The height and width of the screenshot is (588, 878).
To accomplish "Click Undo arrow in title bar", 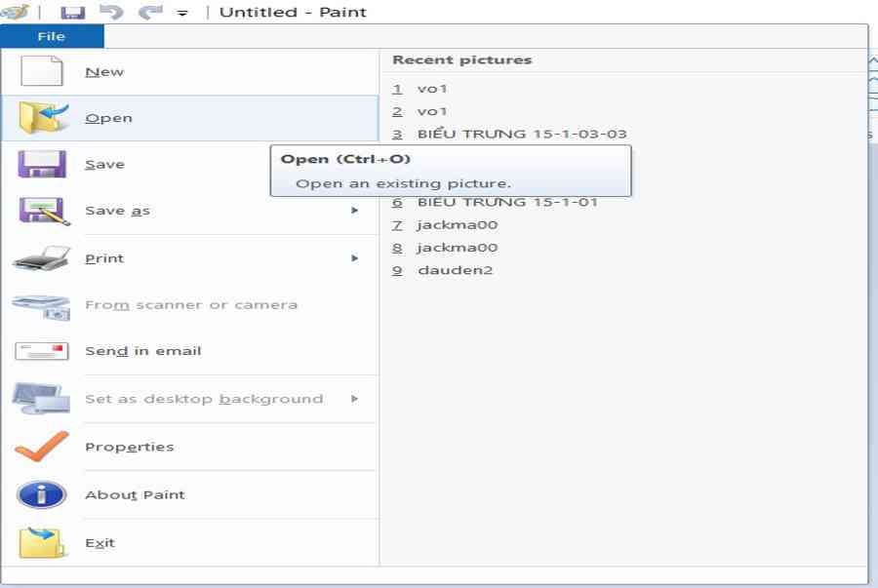I will 111,13.
